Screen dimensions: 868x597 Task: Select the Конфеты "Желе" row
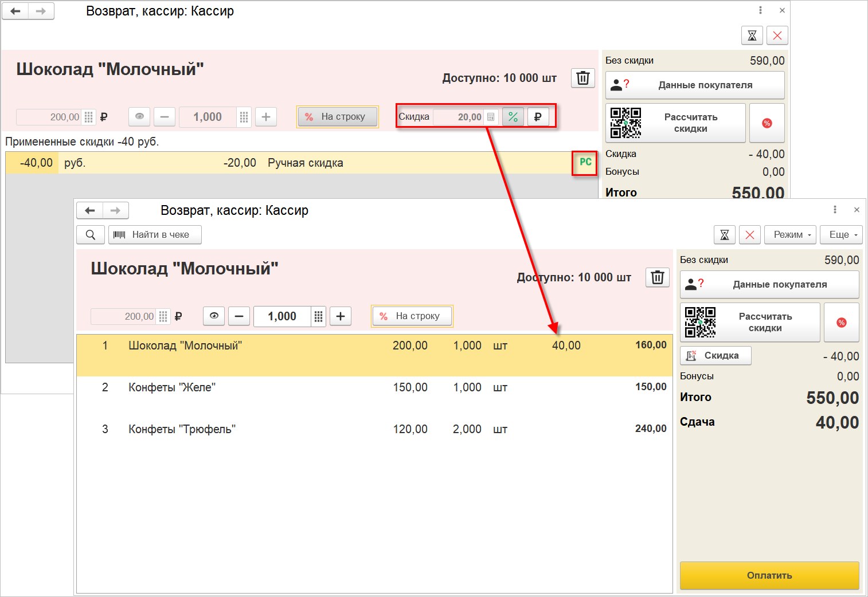(374, 387)
